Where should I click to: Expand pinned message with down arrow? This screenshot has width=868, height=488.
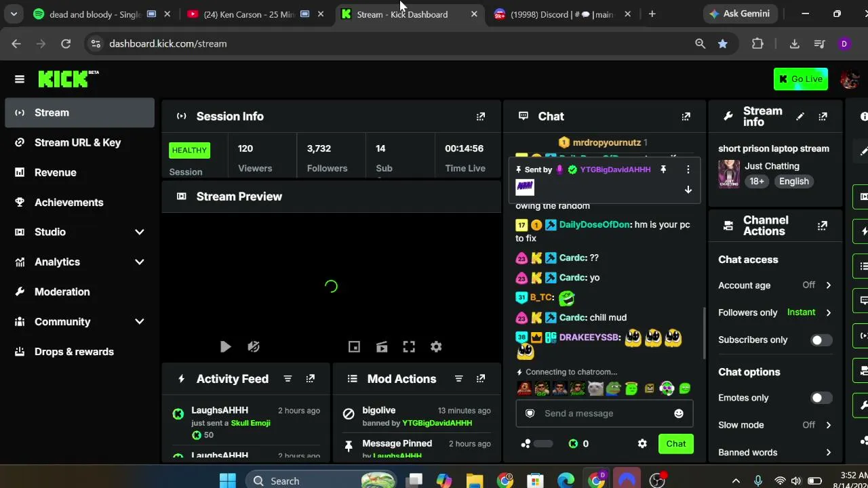click(x=688, y=190)
